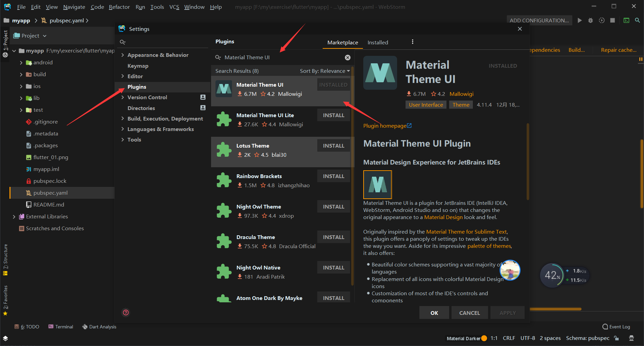Stop the running process
644x346 pixels.
coord(612,20)
